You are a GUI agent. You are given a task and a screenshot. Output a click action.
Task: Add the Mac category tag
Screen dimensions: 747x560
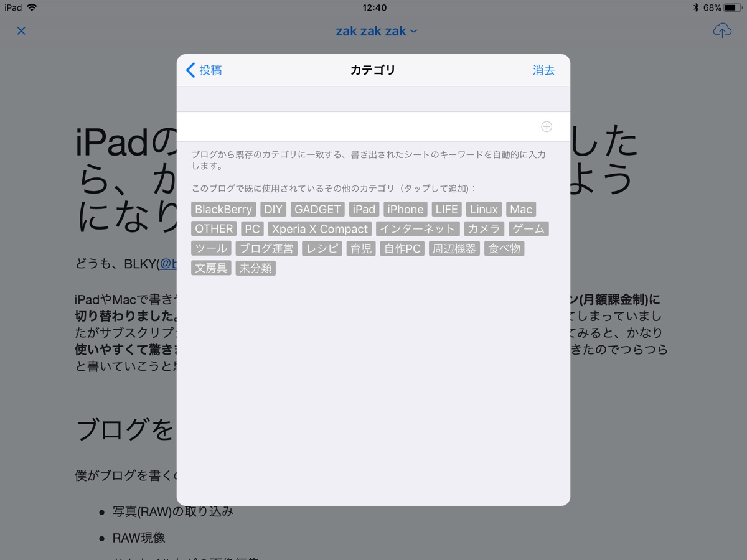pyautogui.click(x=521, y=209)
